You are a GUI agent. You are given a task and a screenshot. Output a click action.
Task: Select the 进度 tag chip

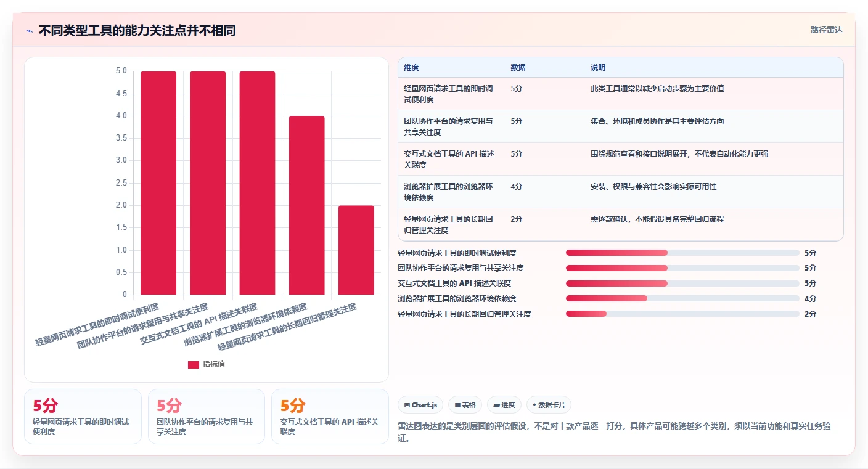504,405
